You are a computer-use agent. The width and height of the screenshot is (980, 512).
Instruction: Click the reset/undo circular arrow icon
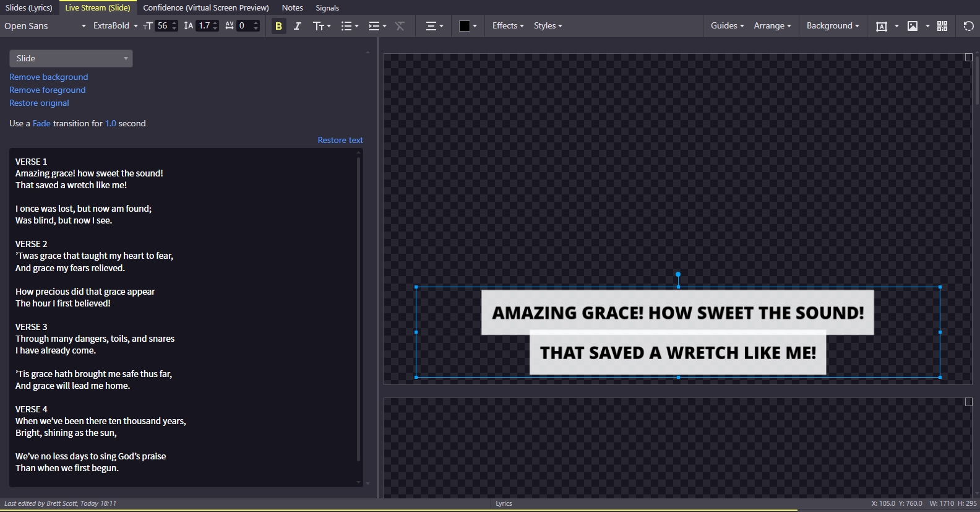[969, 26]
